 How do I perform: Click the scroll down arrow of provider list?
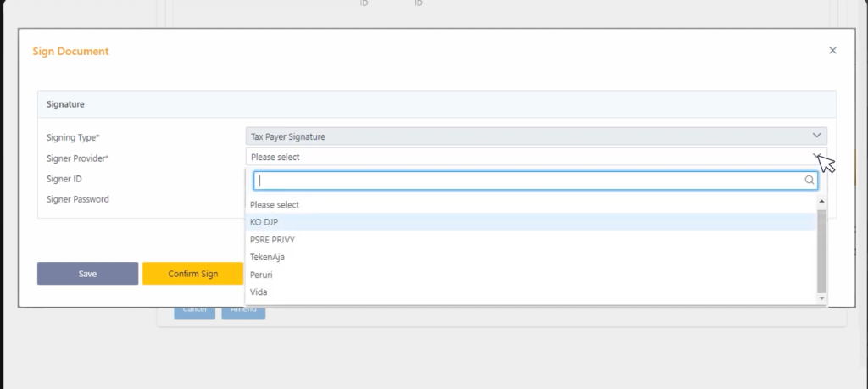(x=821, y=298)
